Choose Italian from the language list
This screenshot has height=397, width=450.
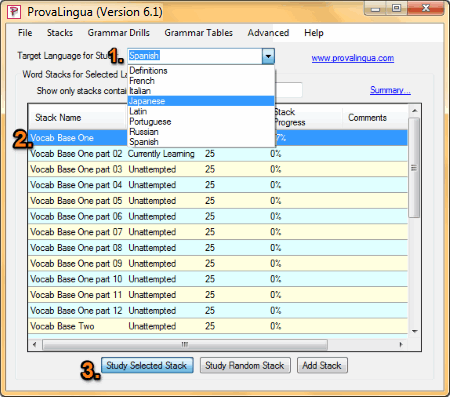pyautogui.click(x=201, y=91)
